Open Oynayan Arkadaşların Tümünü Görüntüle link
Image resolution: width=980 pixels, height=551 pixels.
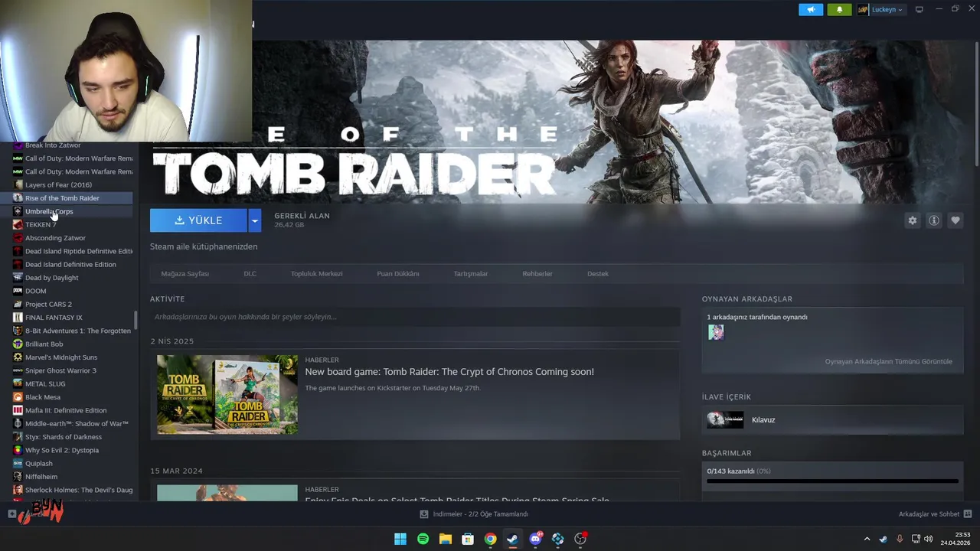click(888, 361)
